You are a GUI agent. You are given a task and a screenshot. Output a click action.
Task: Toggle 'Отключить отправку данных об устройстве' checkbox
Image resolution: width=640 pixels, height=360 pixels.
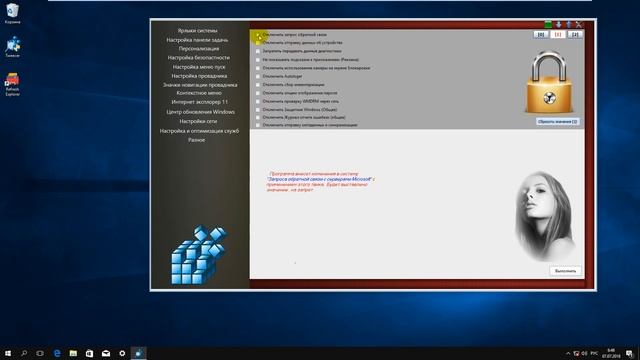point(258,43)
